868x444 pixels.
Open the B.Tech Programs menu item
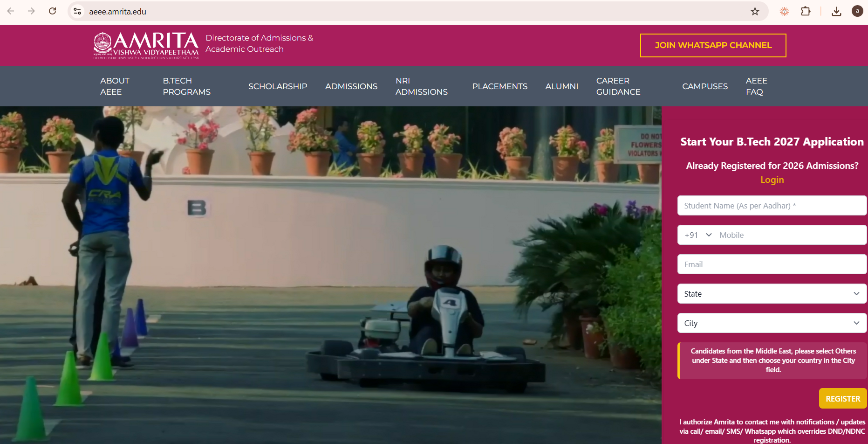pyautogui.click(x=186, y=86)
